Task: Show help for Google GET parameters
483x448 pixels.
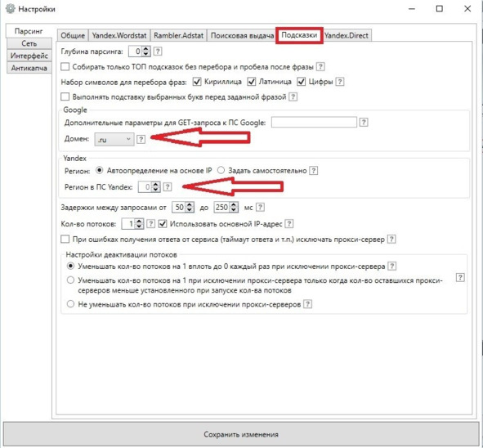Action: pyautogui.click(x=364, y=123)
